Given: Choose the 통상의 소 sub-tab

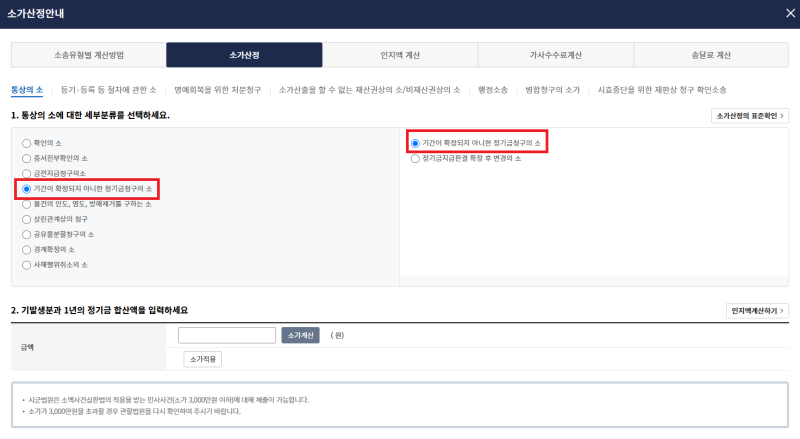Looking at the screenshot, I should (27, 90).
